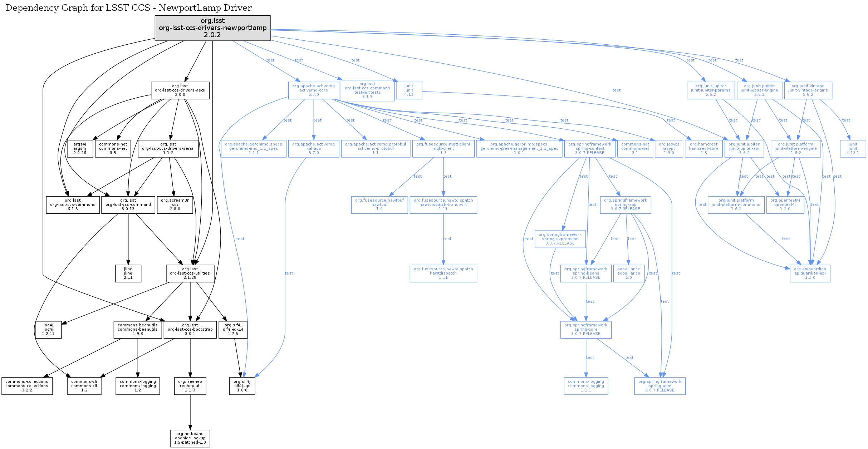This screenshot has height=449, width=868.
Task: Click the apiguardian-api 1.1.0 node
Action: 810,273
